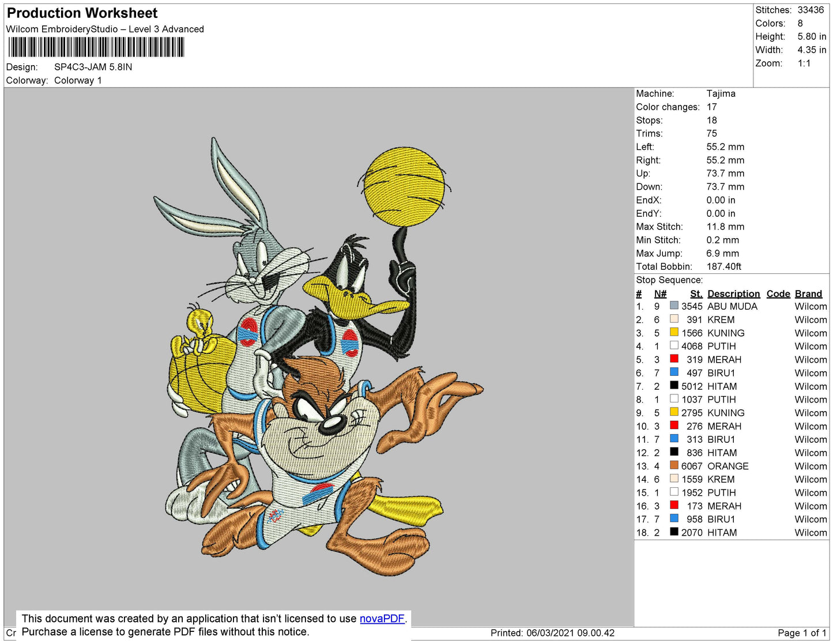Click the KUNING swatch in row 9
The height and width of the screenshot is (644, 833).
(x=674, y=412)
